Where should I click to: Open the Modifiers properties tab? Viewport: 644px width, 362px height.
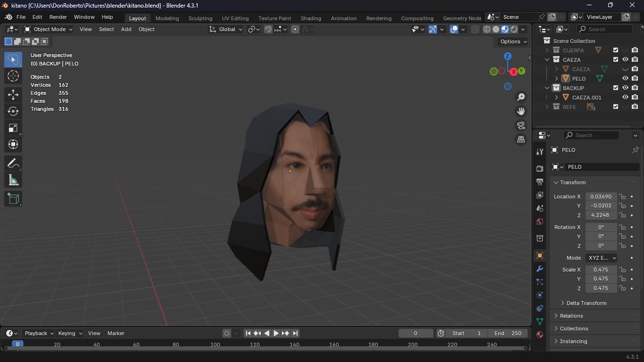coord(540,269)
